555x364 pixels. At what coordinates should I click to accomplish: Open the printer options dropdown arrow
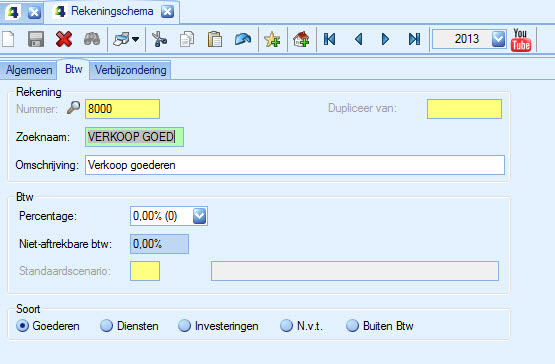pos(136,39)
